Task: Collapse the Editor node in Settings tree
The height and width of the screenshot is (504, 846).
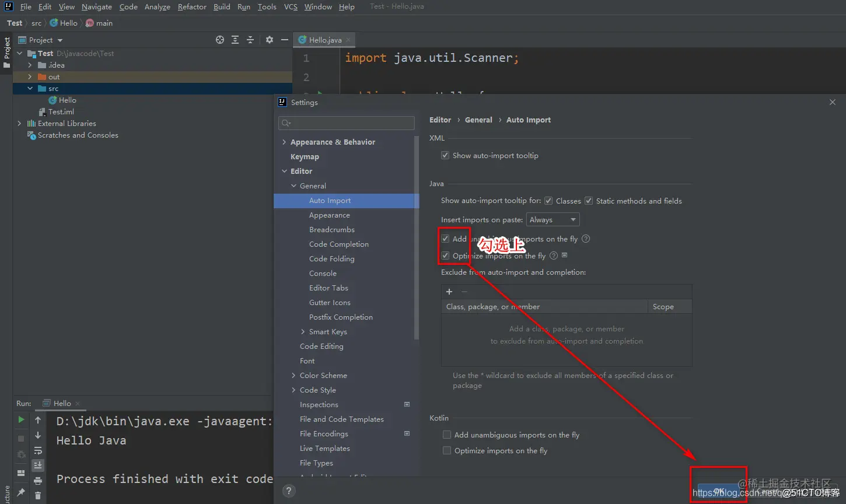Action: 284,171
